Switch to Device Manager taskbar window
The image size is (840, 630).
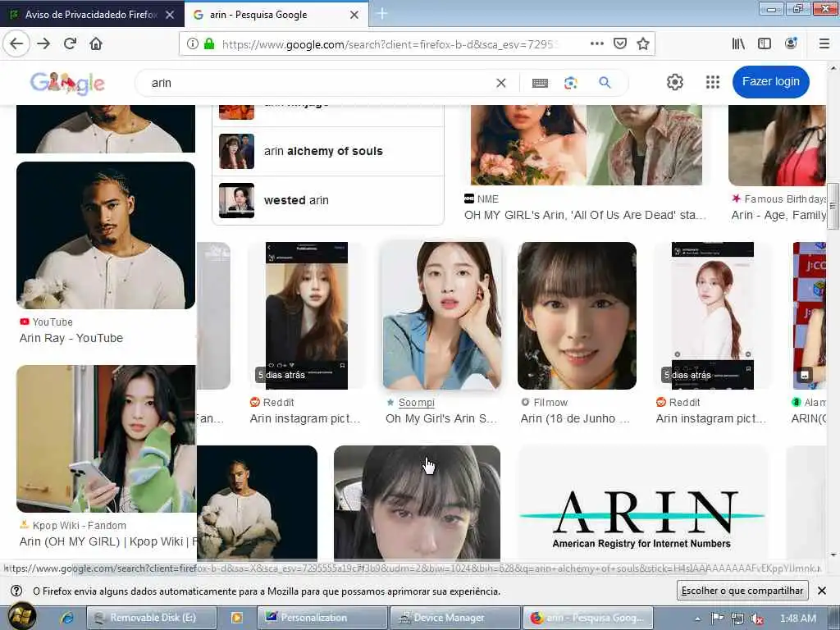[x=455, y=618]
